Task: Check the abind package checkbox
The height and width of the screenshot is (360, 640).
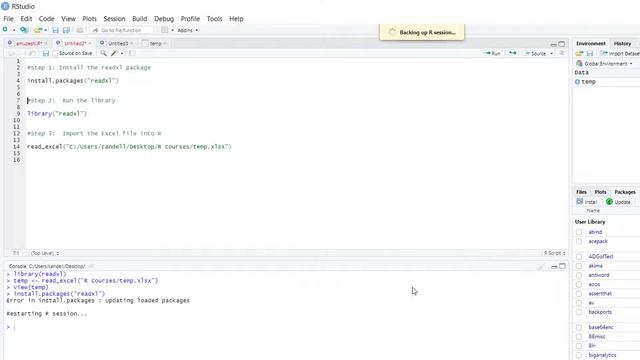Action: [x=579, y=232]
